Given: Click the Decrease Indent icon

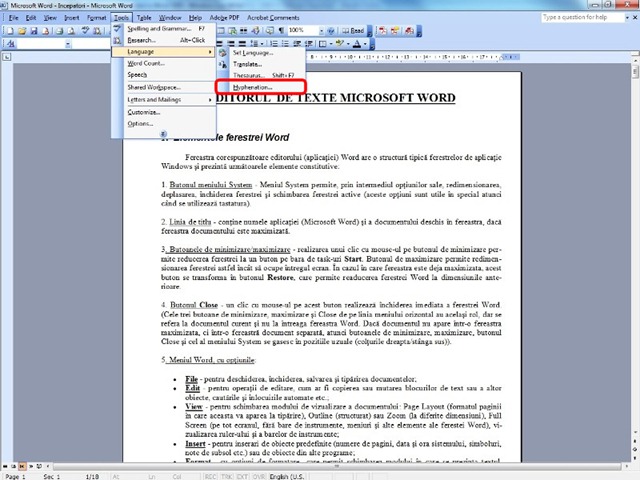Looking at the screenshot, I should 297,44.
